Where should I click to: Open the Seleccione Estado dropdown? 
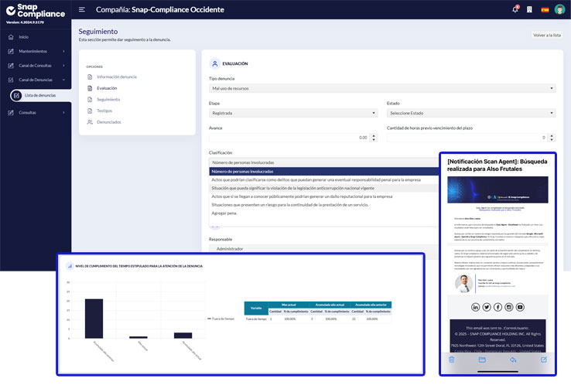[x=471, y=113]
